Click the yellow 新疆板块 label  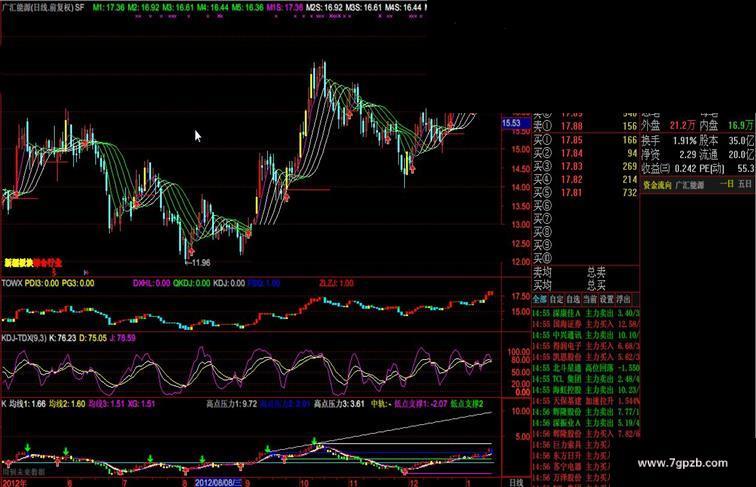[x=19, y=263]
